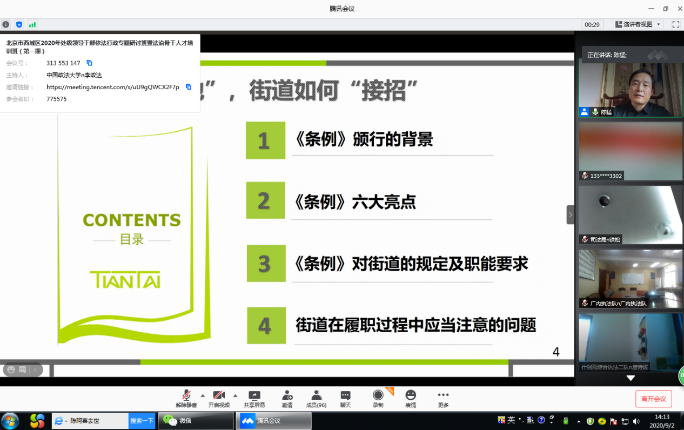Image resolution: width=684 pixels, height=430 pixels.
Task: Open the 聊天 chat icon
Action: tap(345, 396)
